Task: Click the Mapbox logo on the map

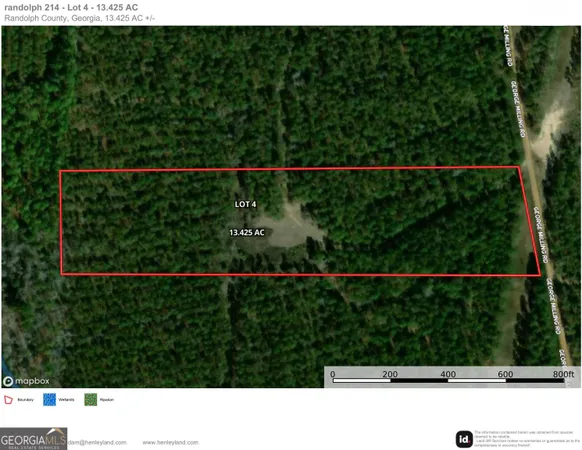Action: pyautogui.click(x=26, y=381)
